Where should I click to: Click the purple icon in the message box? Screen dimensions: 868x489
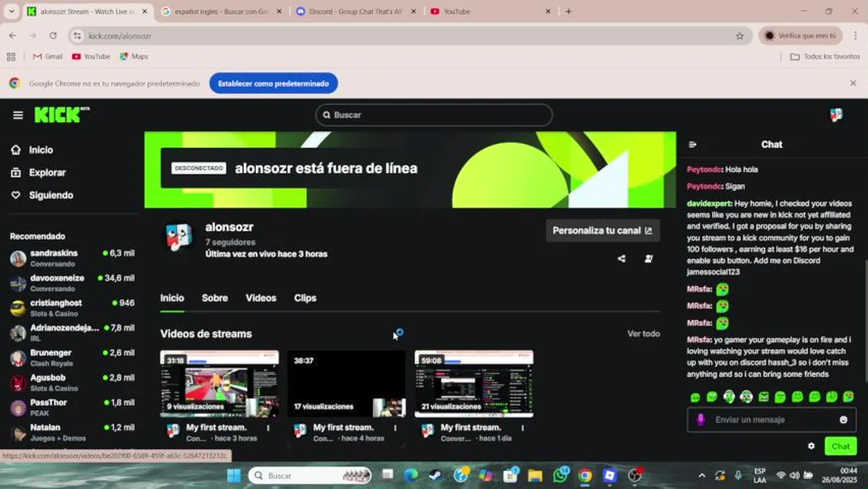701,420
